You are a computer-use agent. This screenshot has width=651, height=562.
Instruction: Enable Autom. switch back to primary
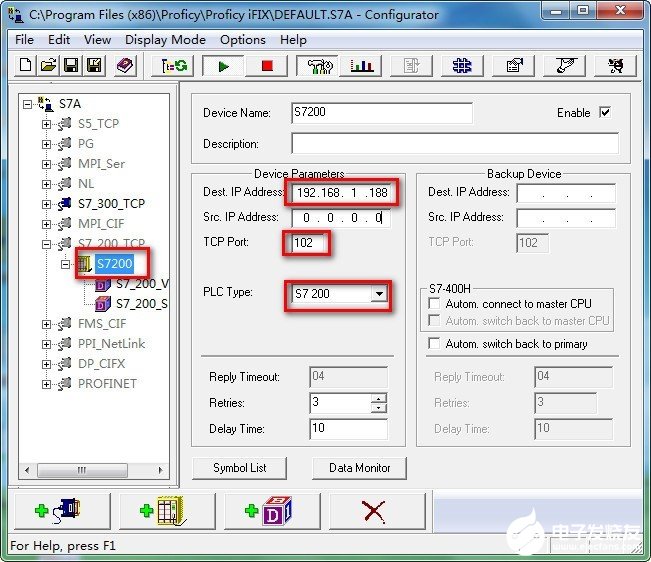(x=434, y=343)
